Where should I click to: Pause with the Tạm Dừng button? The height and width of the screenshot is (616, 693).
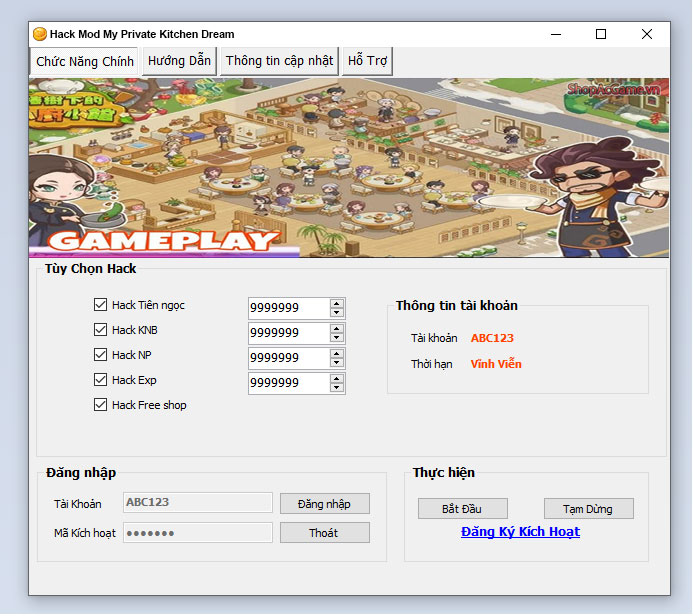pos(589,509)
